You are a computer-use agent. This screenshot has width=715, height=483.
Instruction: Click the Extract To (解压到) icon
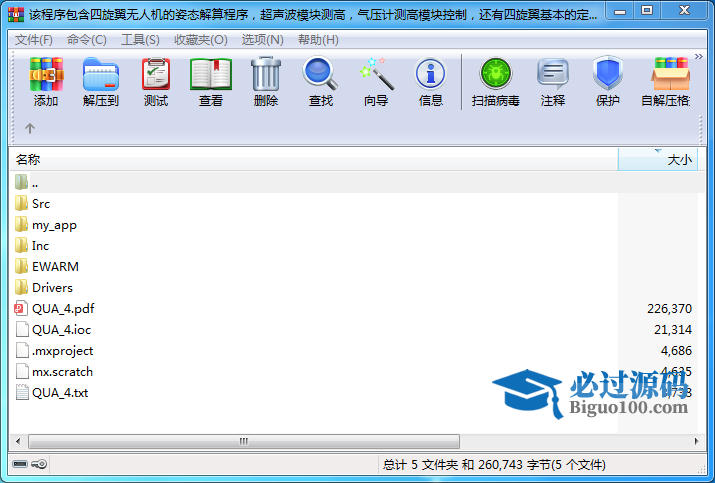pyautogui.click(x=101, y=82)
